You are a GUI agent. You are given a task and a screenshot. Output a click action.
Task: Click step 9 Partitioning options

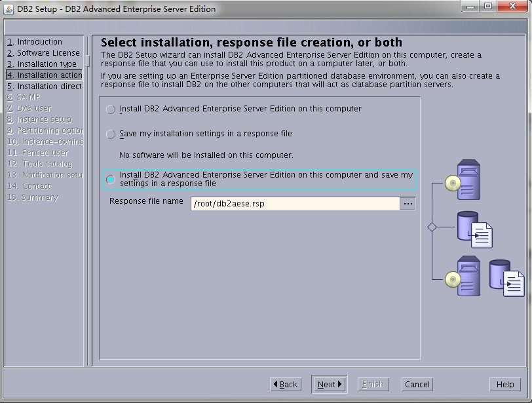pos(44,130)
